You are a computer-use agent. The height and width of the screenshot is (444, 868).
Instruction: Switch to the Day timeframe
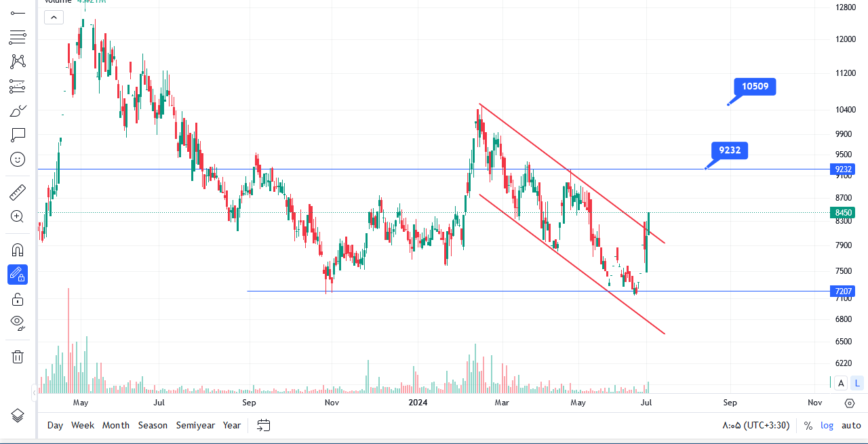tap(55, 426)
